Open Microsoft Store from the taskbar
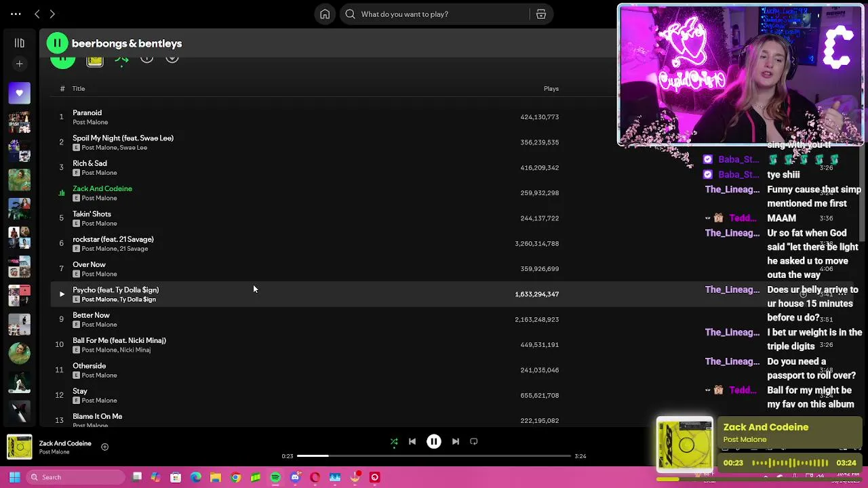Screen dimensions: 868x488 [x=176, y=477]
